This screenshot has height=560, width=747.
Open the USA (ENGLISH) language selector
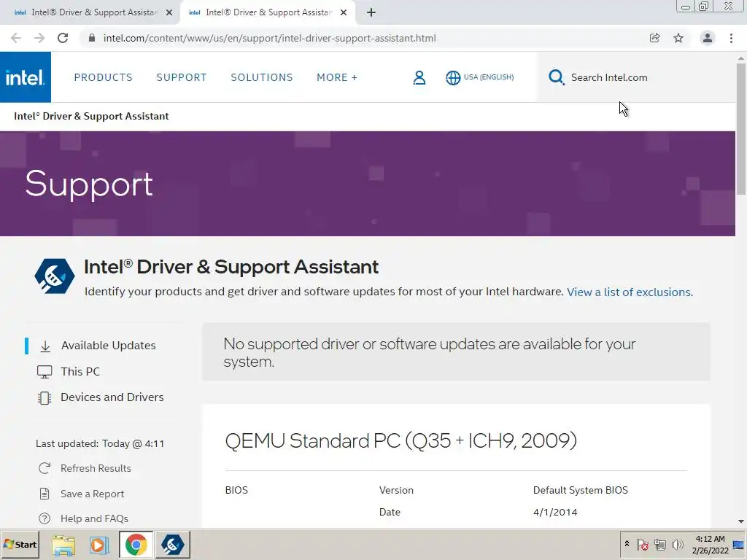pos(489,77)
